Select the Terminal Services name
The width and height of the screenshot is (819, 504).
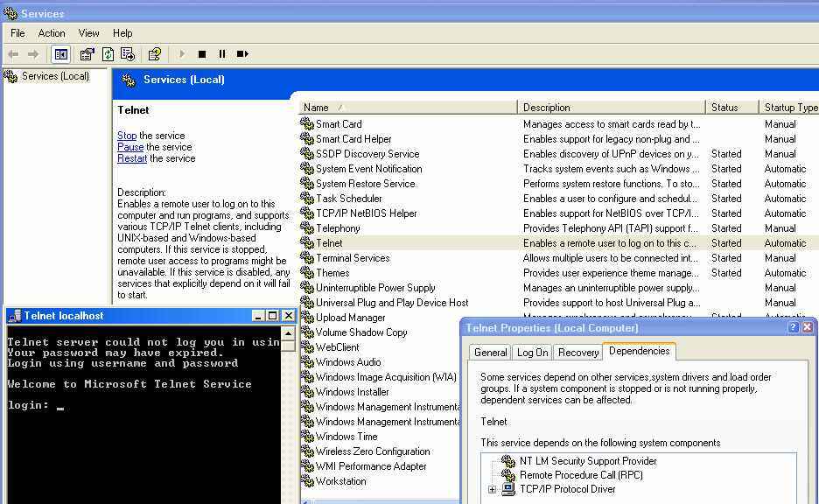click(353, 258)
